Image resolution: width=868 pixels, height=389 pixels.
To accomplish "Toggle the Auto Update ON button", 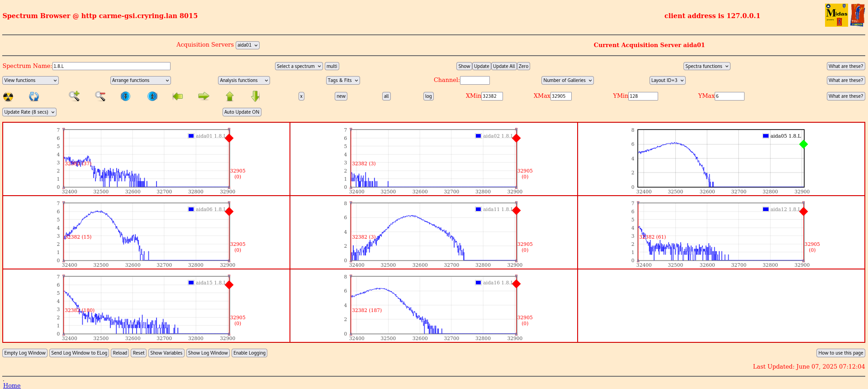I will pyautogui.click(x=242, y=112).
